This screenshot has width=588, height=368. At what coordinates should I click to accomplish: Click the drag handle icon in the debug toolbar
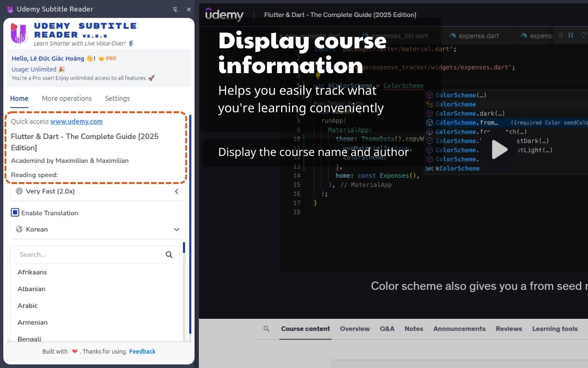click(x=560, y=35)
